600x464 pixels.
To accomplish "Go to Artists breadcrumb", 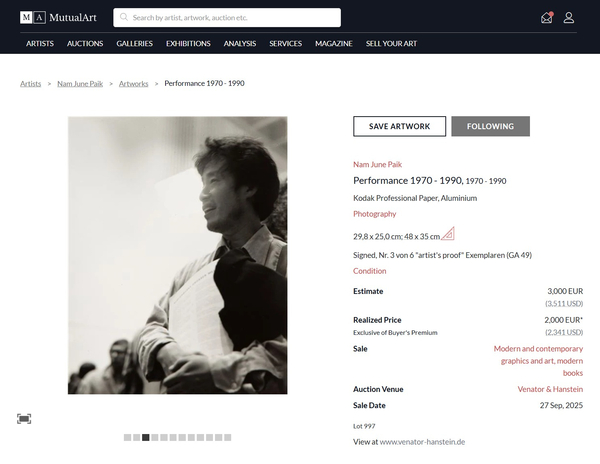I will [31, 83].
